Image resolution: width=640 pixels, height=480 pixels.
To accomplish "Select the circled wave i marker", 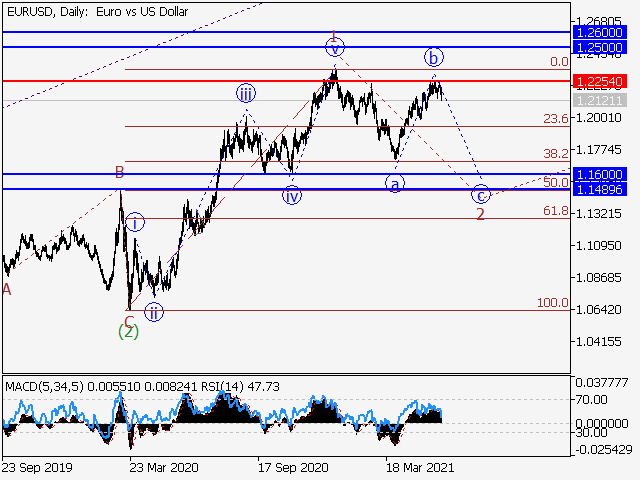I will pyautogui.click(x=135, y=222).
